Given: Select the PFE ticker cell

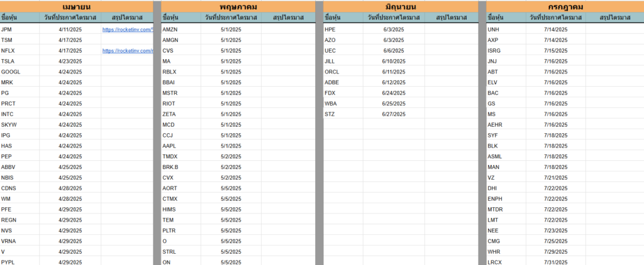Looking at the screenshot, I should click(x=19, y=210).
